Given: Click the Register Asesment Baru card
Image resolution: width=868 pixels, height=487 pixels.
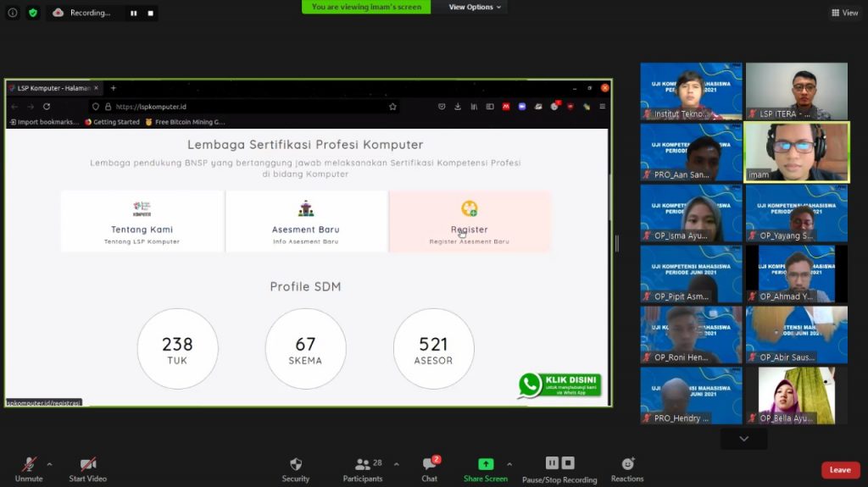Looking at the screenshot, I should click(470, 221).
